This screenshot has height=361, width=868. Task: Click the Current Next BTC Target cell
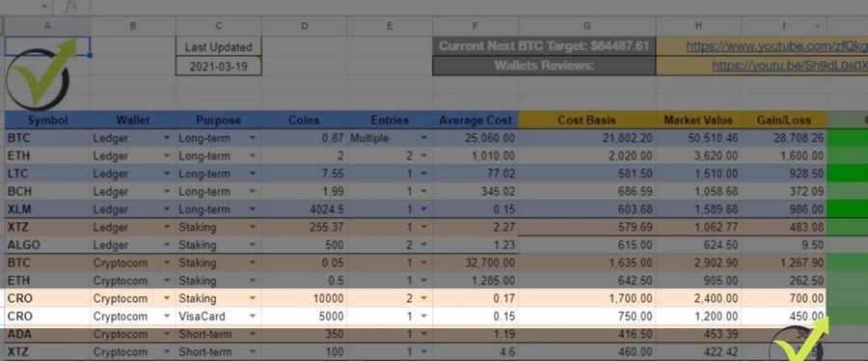coord(544,46)
